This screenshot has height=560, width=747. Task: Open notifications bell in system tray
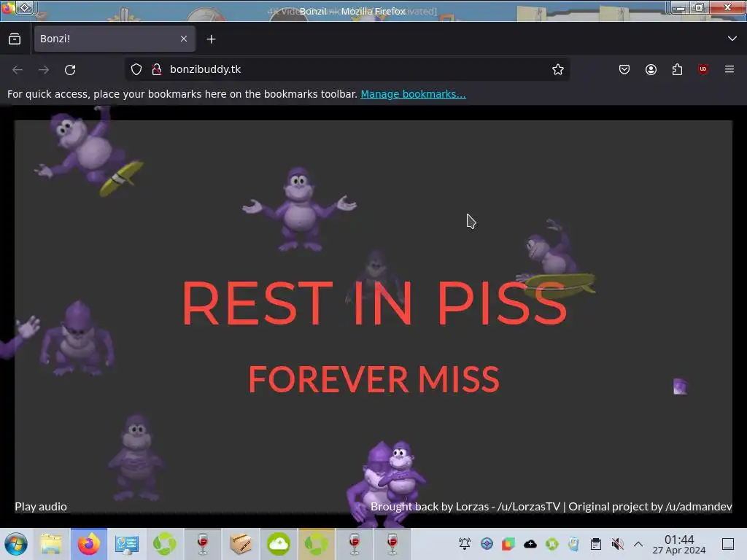(x=465, y=544)
